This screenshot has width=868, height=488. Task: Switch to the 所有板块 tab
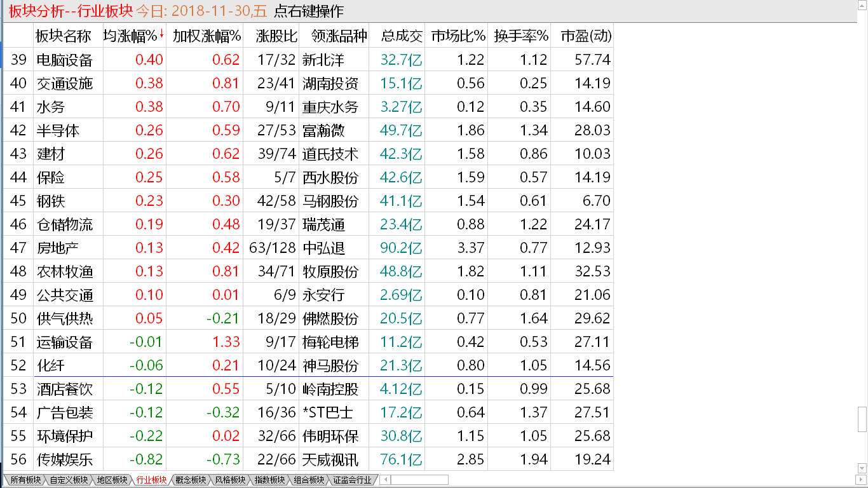[x=25, y=480]
